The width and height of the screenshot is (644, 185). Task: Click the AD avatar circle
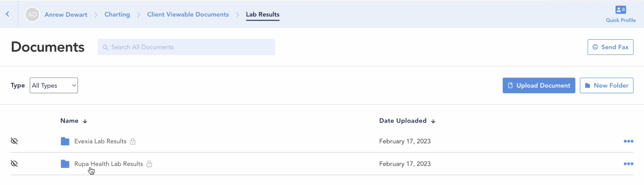[32, 15]
